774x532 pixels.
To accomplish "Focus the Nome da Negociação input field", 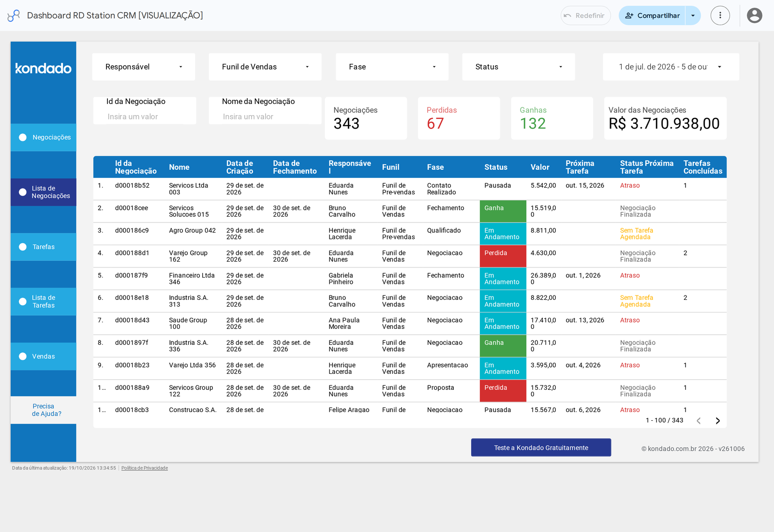I will [265, 117].
